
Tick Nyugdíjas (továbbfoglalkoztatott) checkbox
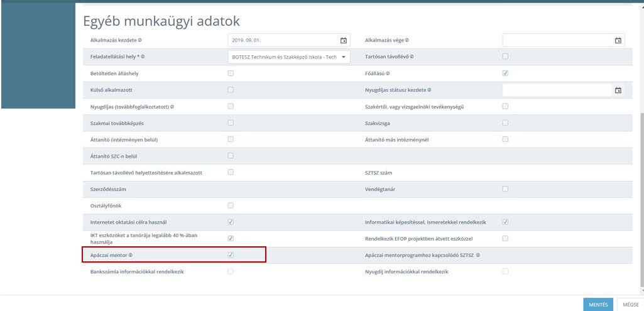point(231,106)
